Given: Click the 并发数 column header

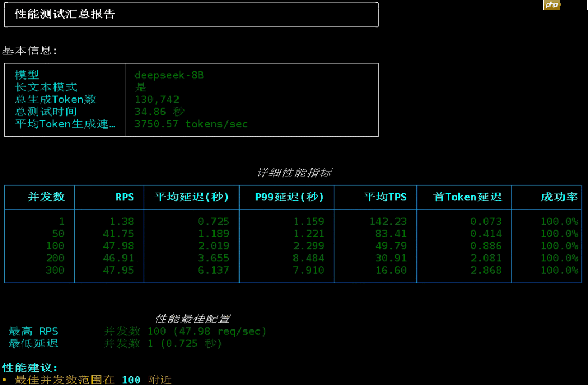Looking at the screenshot, I should pyautogui.click(x=39, y=197).
